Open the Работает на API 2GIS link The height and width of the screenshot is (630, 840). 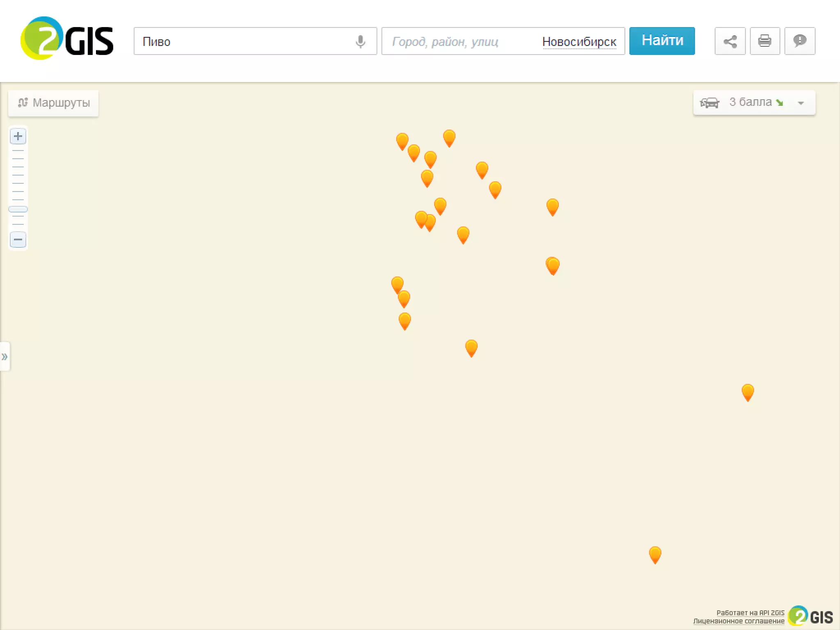(750, 613)
